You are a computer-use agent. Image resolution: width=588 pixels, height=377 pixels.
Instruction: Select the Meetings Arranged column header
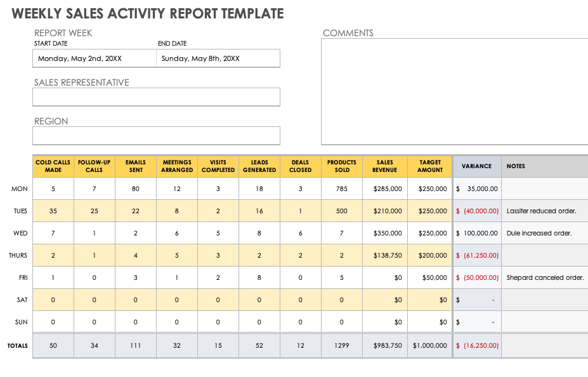[x=176, y=166]
